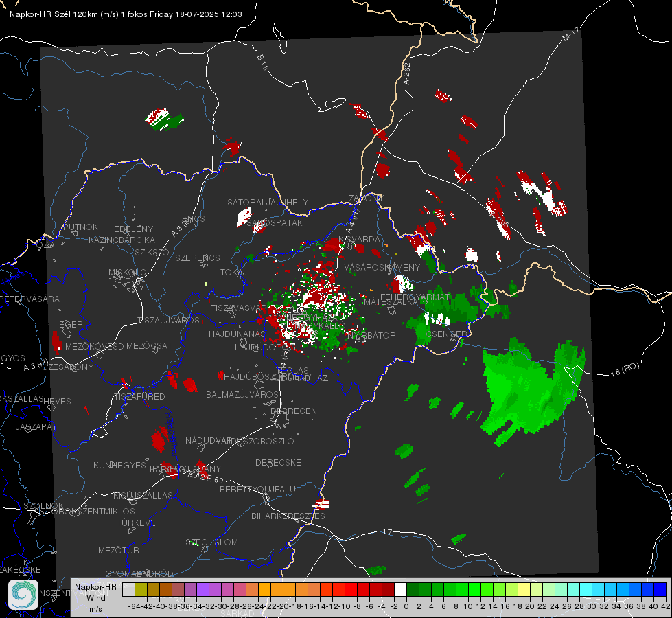Click the VÁSÁROSNAMÉNY label
The width and height of the screenshot is (672, 618).
click(382, 267)
